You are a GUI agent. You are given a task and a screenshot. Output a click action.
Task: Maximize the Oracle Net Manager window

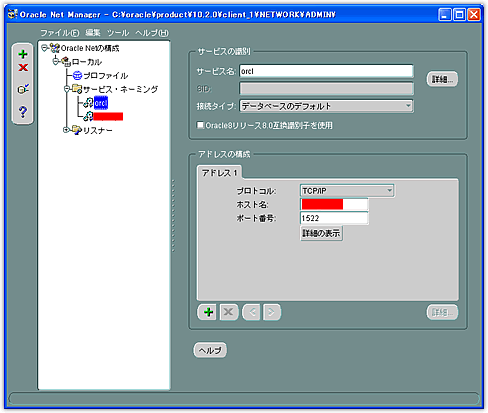coord(459,14)
